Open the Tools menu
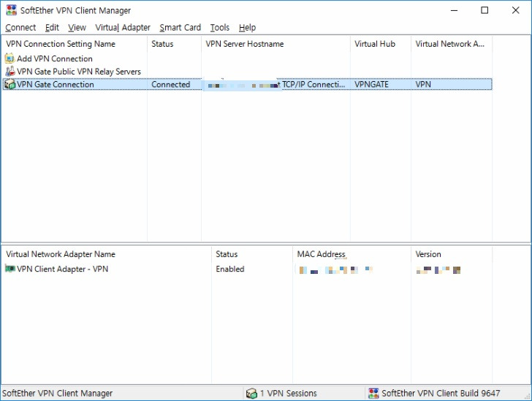532x401 pixels. [x=219, y=28]
